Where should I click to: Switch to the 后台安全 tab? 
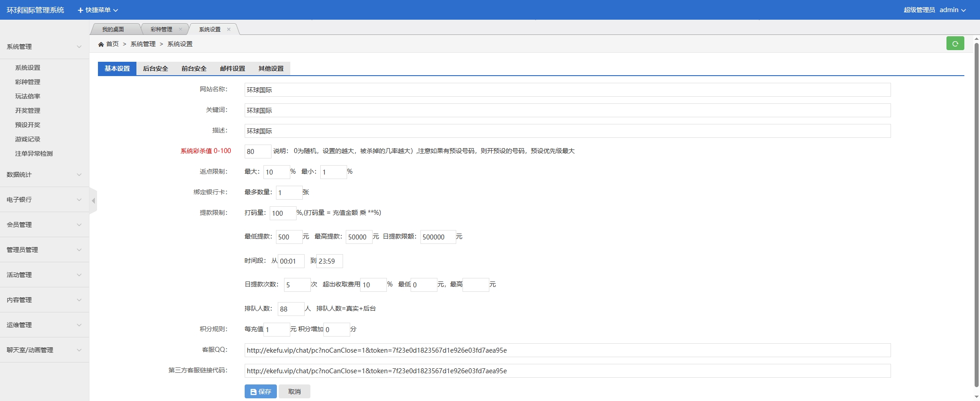pos(155,68)
